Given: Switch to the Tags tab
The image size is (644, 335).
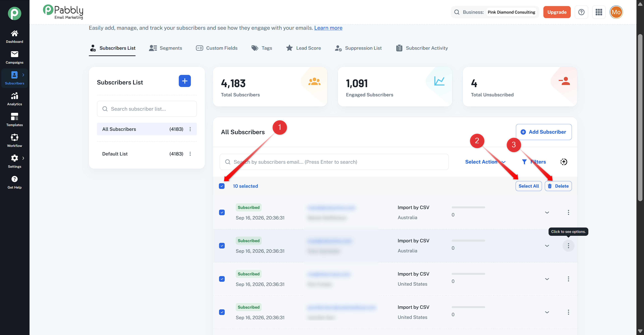Looking at the screenshot, I should pyautogui.click(x=262, y=48).
